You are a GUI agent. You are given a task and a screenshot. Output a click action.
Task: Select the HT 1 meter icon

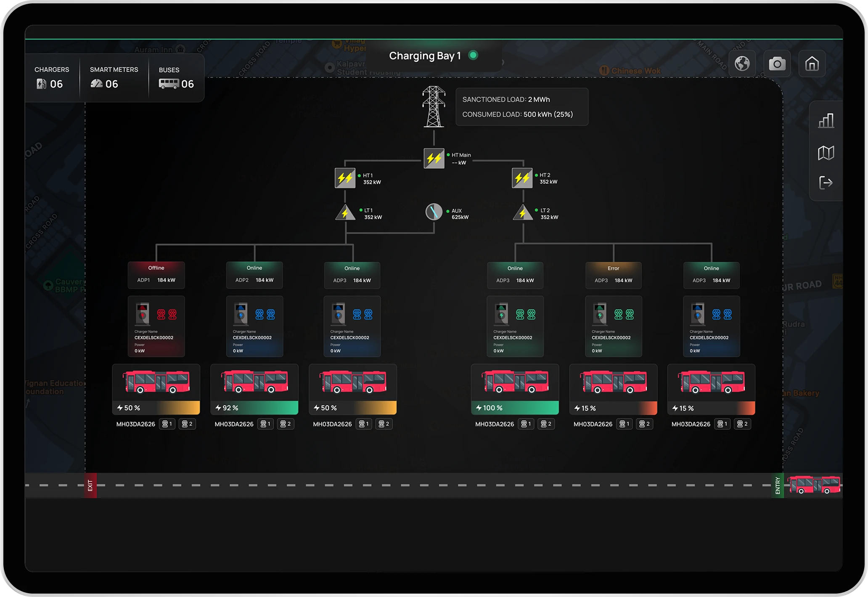point(345,178)
